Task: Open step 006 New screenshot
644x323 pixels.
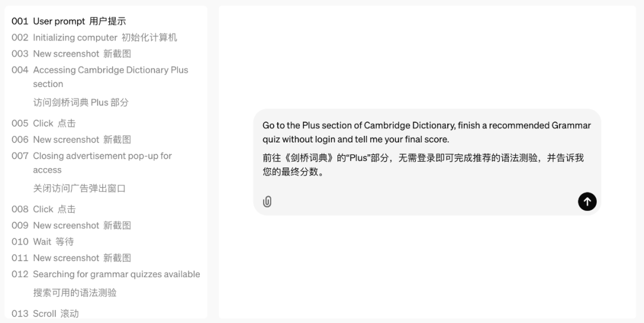Action: coord(71,139)
